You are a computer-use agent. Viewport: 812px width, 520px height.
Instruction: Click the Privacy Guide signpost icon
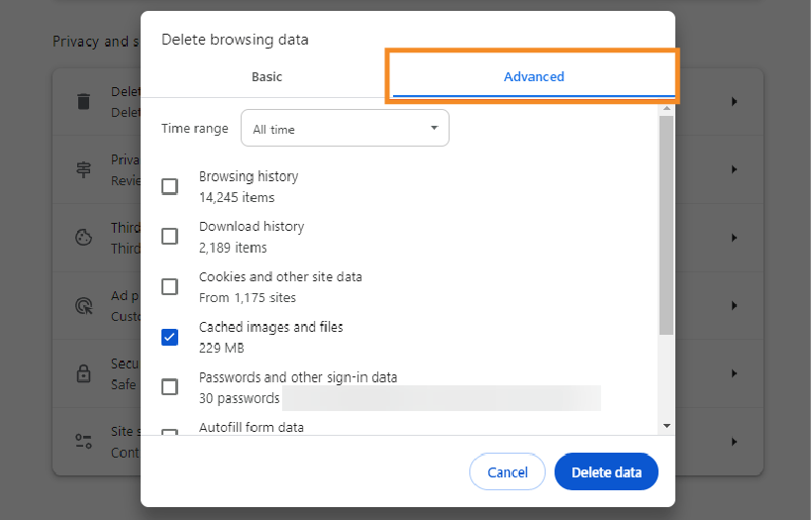click(83, 169)
